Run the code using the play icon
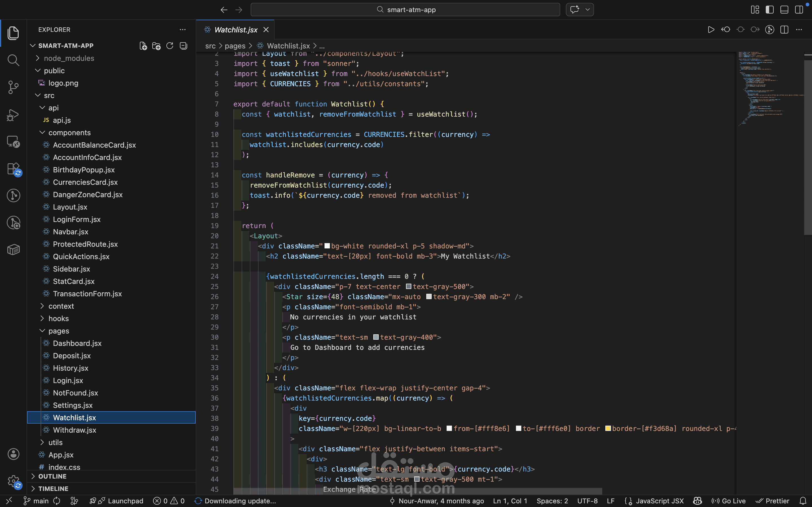This screenshot has width=812, height=507. (711, 30)
